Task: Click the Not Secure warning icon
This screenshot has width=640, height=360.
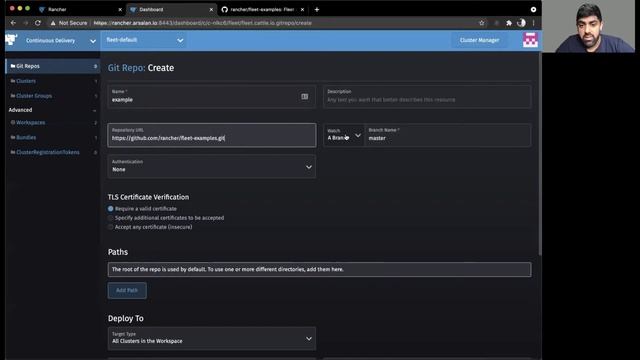Action: [53, 23]
